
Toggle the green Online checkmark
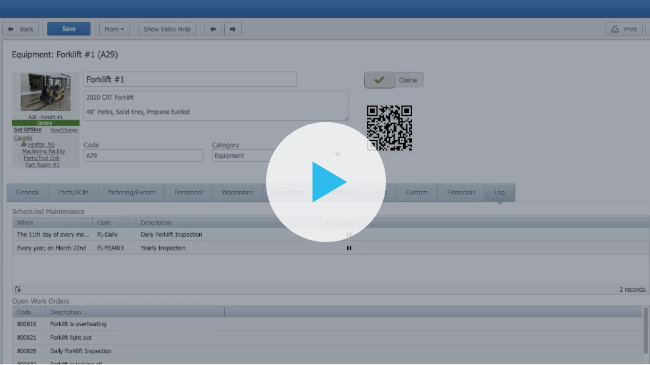pos(379,80)
